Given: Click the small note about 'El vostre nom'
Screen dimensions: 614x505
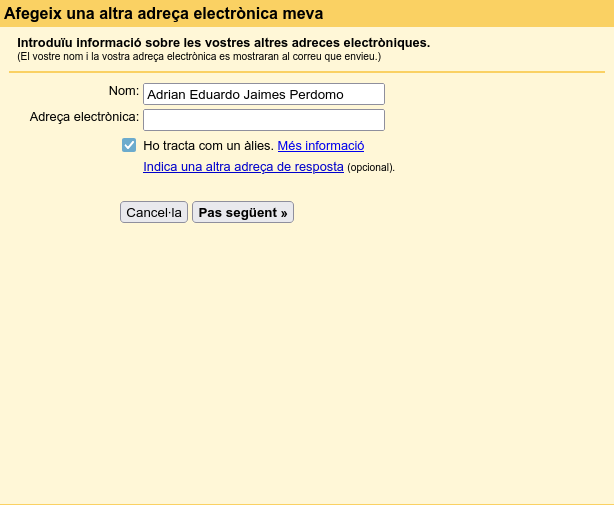Looking at the screenshot, I should tap(198, 57).
